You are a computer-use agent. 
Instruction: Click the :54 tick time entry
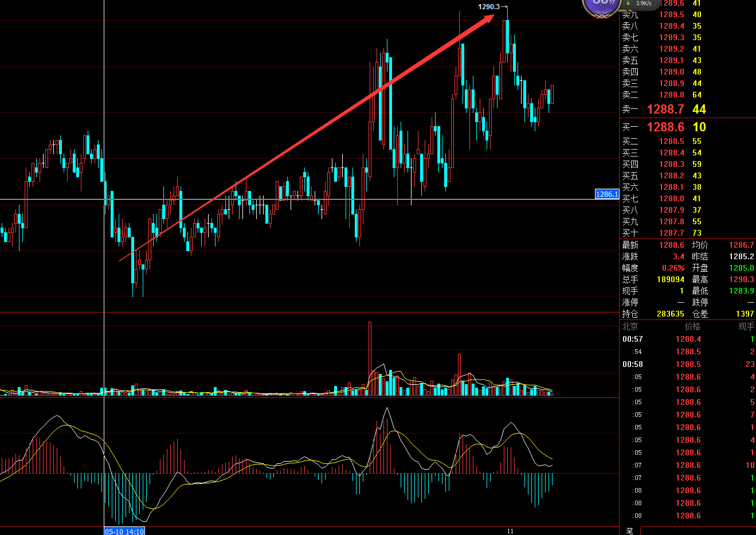tap(637, 352)
